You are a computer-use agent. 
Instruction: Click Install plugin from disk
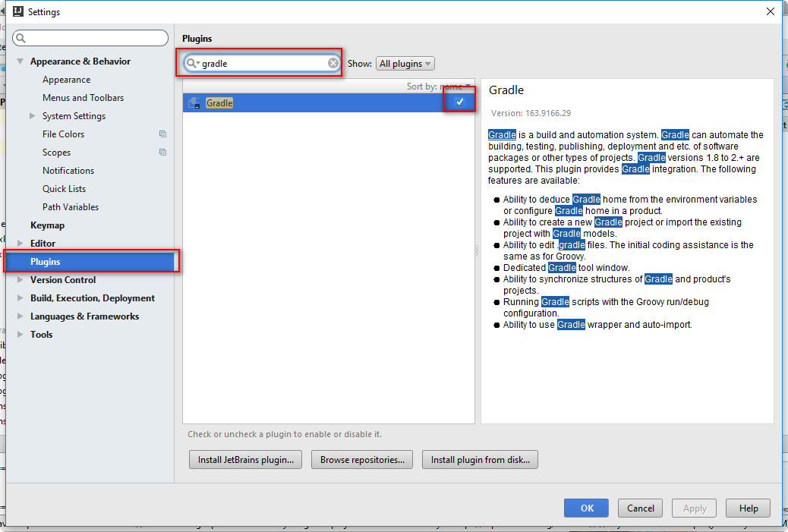tap(480, 459)
